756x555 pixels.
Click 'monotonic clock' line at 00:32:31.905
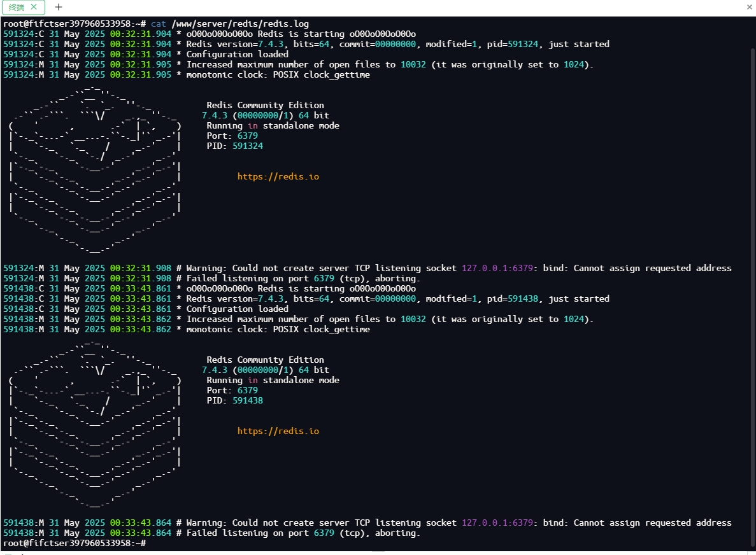(x=187, y=74)
